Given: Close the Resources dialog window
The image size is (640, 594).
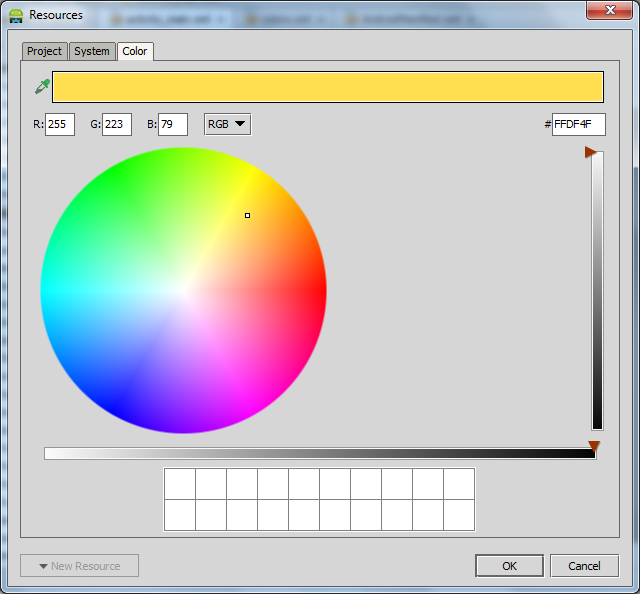Looking at the screenshot, I should coord(610,10).
